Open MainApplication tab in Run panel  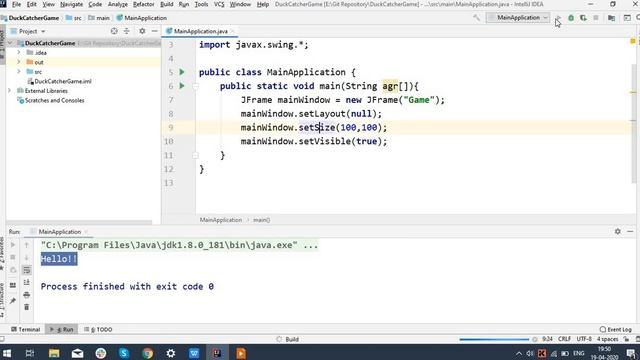point(59,231)
